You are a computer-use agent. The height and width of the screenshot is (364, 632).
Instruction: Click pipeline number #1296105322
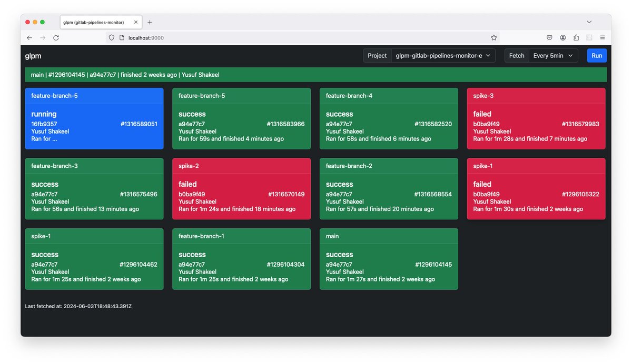point(580,194)
